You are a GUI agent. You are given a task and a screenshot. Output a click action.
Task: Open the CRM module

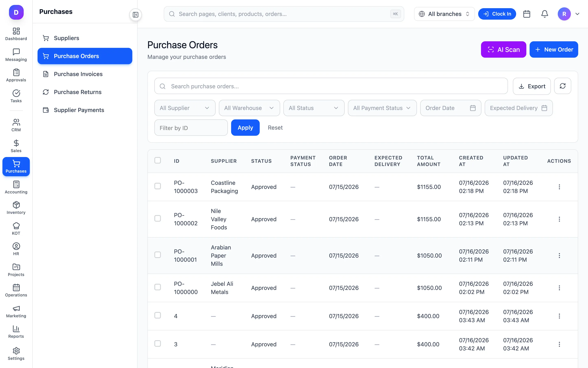point(16,125)
